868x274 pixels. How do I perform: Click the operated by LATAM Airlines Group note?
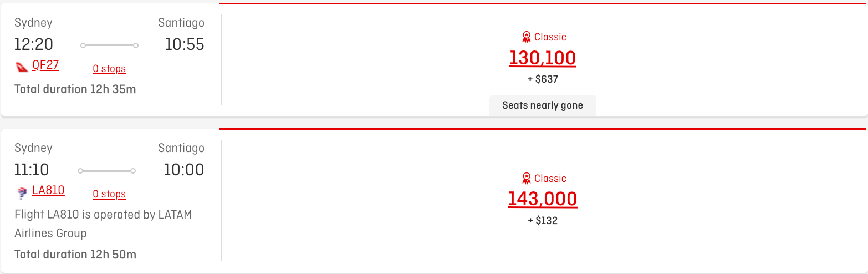[x=103, y=224]
